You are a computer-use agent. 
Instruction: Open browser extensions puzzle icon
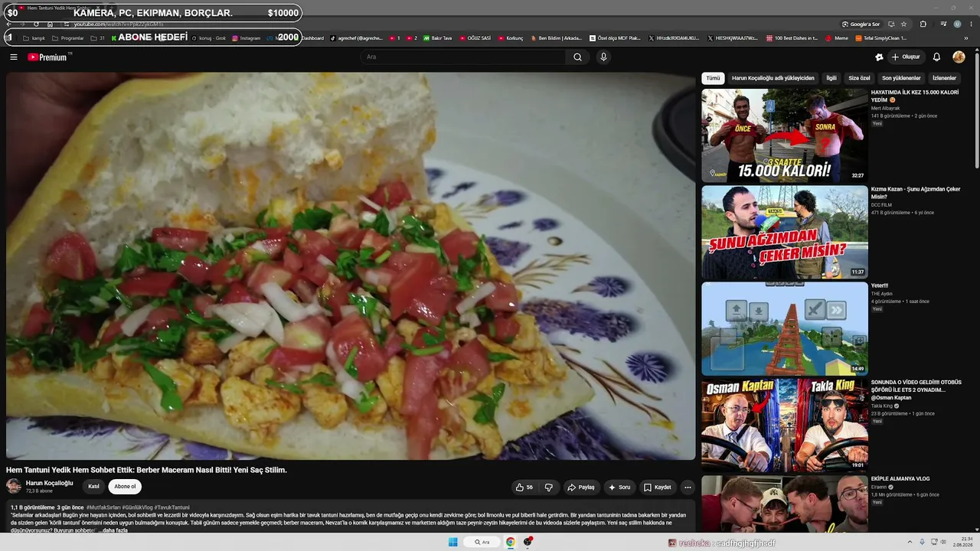click(923, 24)
